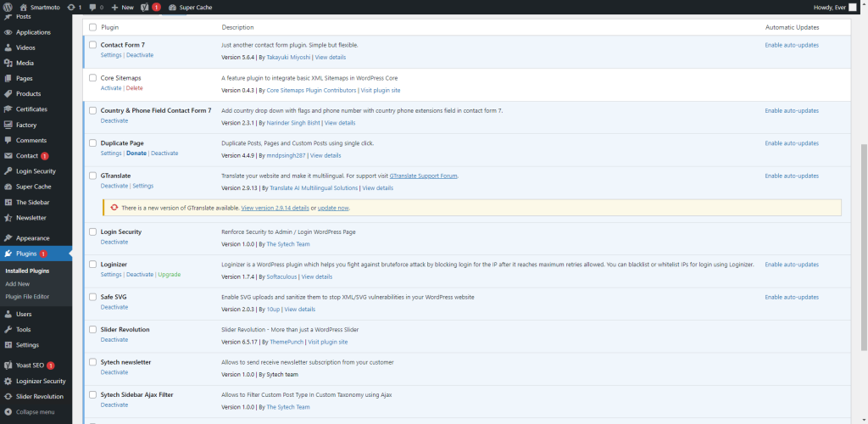
Task: Click the Login Security icon in sidebar
Action: point(8,171)
